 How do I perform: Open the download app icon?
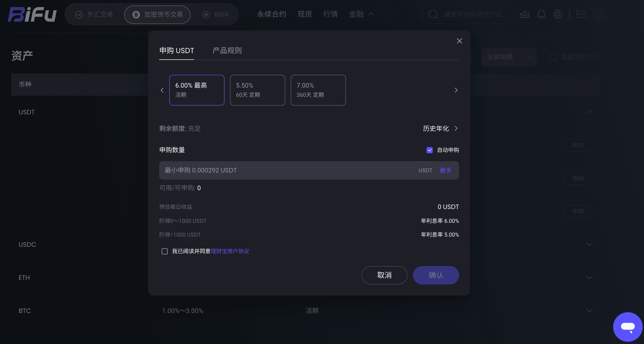point(525,14)
